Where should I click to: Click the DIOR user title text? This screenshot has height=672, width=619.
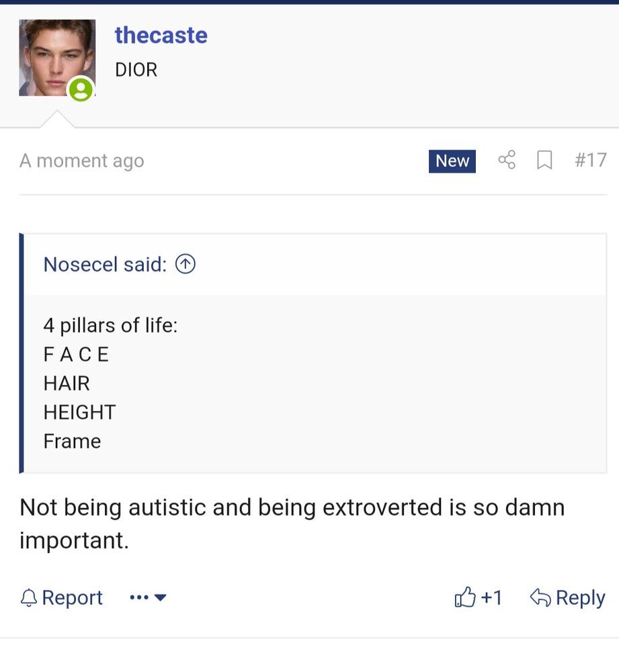(136, 70)
